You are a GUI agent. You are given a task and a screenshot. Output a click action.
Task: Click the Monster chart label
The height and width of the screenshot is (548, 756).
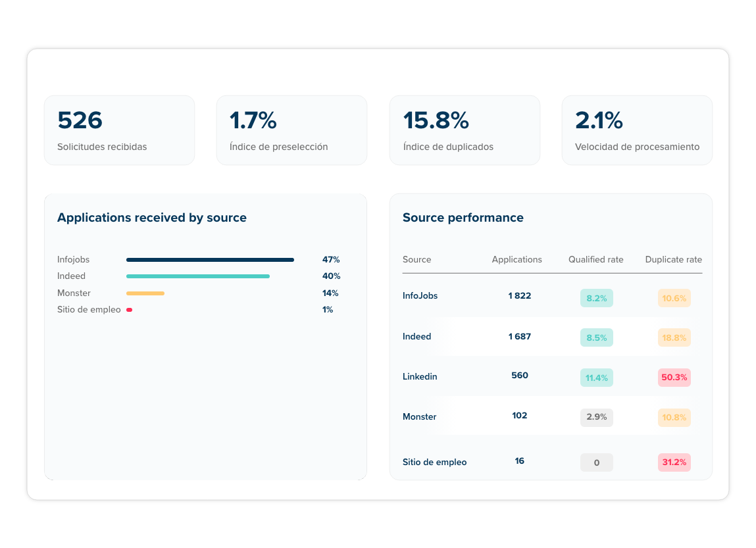click(x=74, y=293)
